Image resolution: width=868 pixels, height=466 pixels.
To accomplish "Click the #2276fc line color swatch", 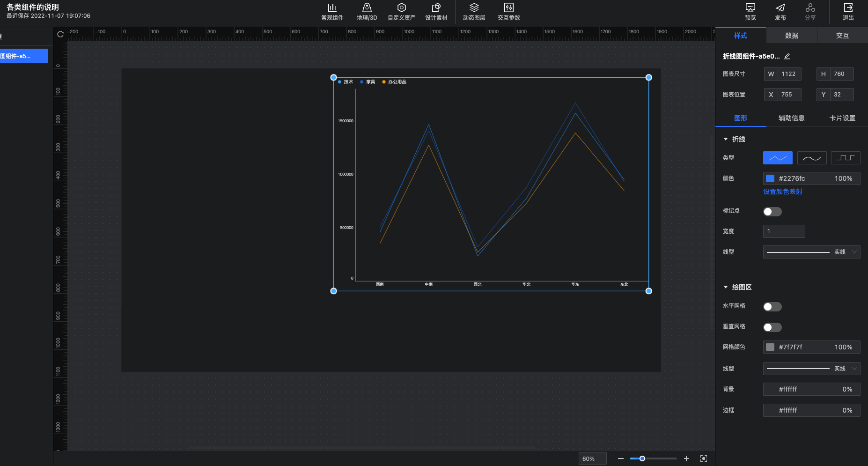I will point(770,178).
